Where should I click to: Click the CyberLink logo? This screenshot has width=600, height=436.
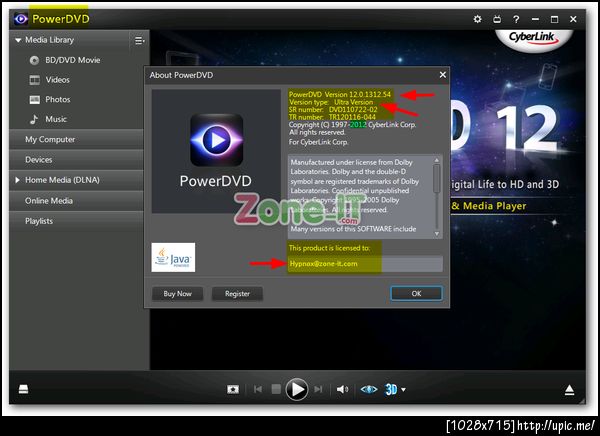pos(532,37)
